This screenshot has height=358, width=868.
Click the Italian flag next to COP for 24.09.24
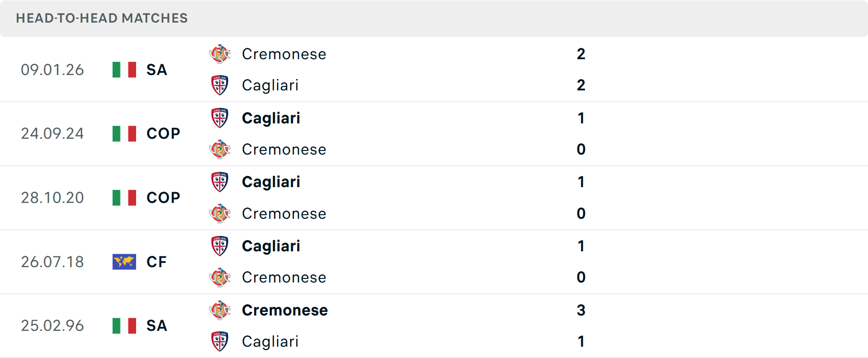coord(124,134)
